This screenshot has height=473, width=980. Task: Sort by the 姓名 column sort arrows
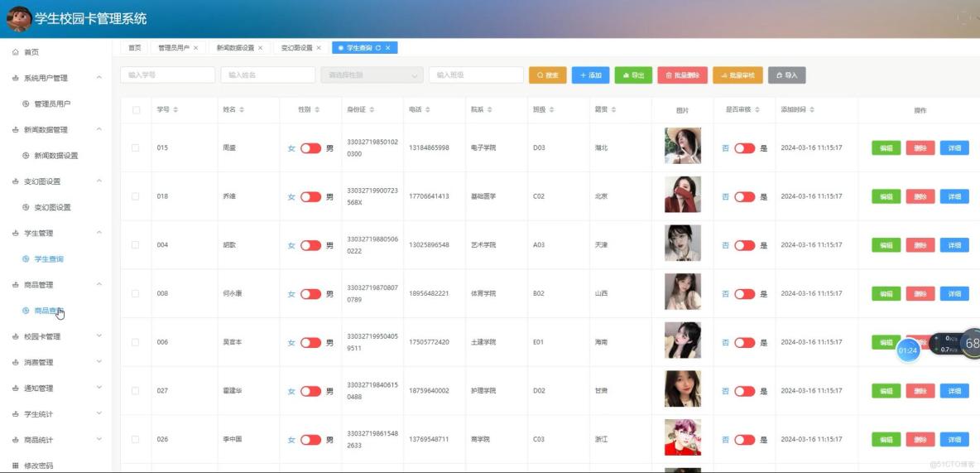pyautogui.click(x=241, y=110)
